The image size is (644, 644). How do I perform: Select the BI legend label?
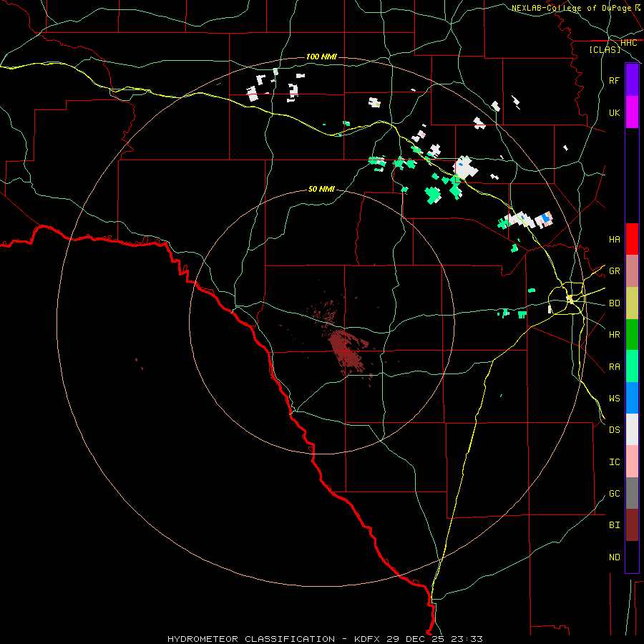point(614,525)
